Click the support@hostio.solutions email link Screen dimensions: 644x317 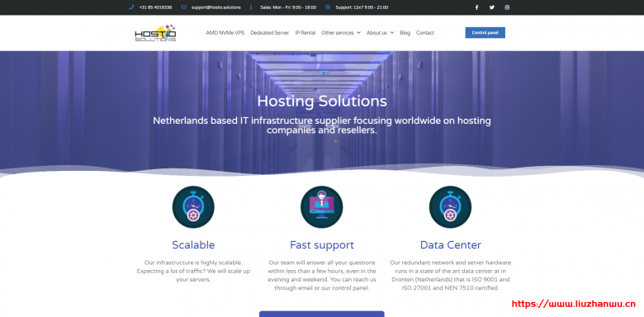point(216,7)
